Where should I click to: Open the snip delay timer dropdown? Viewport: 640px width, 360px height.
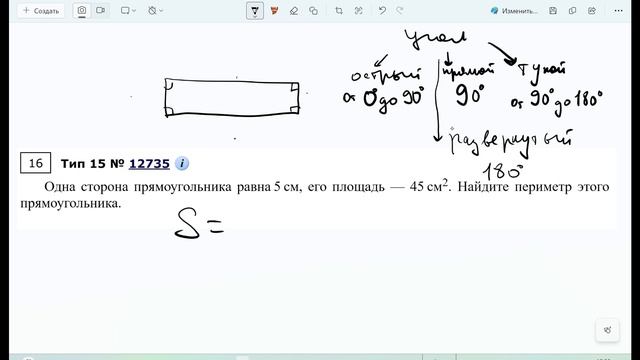coord(155,11)
